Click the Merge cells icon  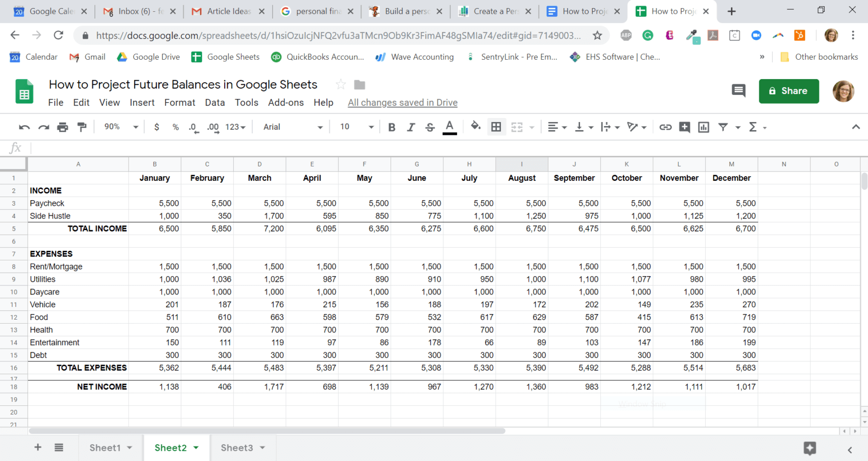point(517,127)
